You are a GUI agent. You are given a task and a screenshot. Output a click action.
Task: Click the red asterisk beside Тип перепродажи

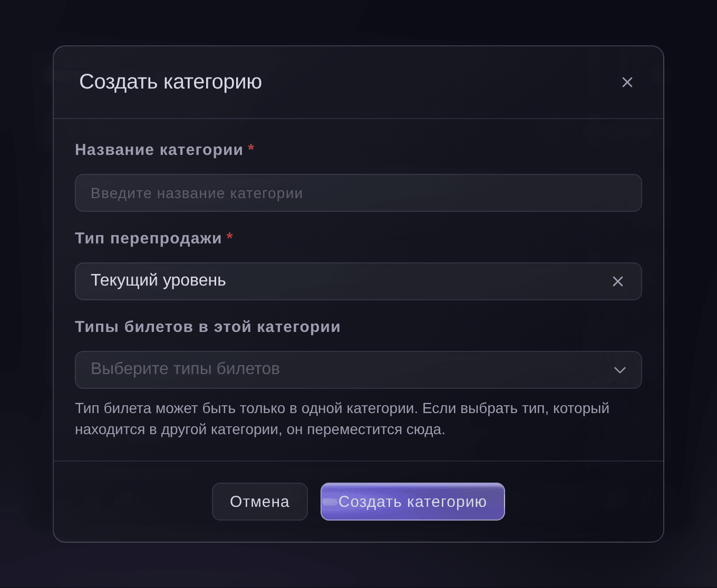pos(230,237)
